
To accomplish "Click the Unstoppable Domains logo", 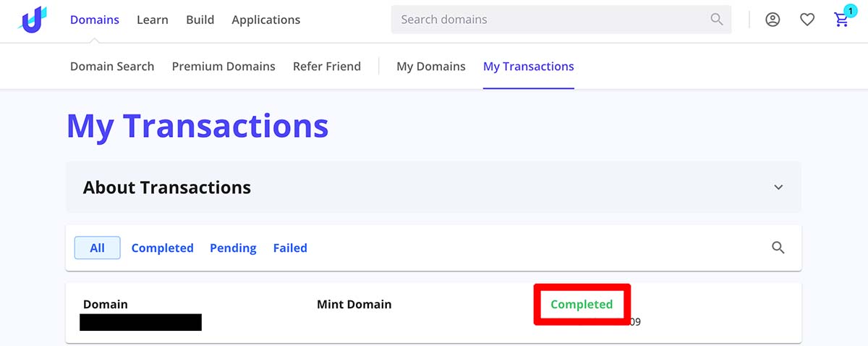I will point(33,20).
